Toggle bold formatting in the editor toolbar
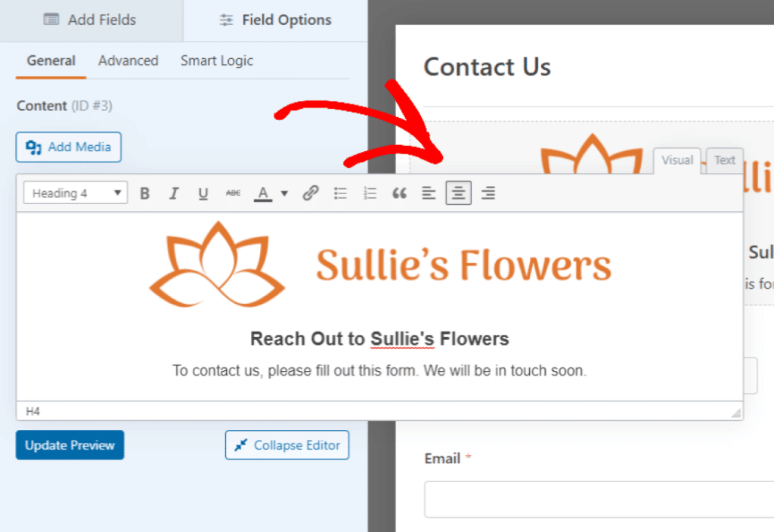The image size is (774, 532). [x=145, y=193]
